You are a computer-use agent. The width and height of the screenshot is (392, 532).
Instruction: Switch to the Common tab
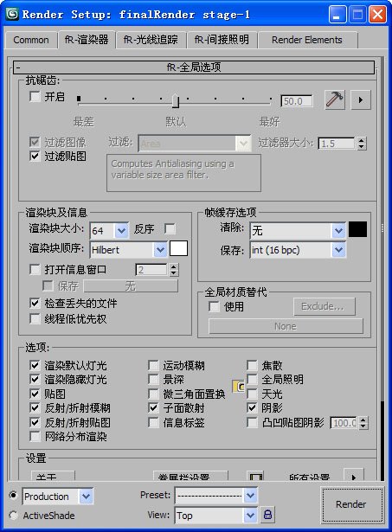(31, 40)
